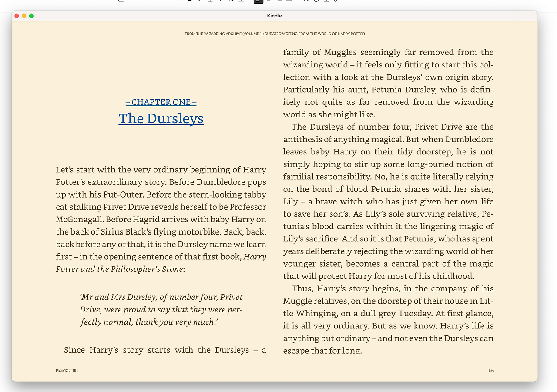The width and height of the screenshot is (557, 392).
Task: Click the line beginning 'Let's start with the very'
Action: 161,170
